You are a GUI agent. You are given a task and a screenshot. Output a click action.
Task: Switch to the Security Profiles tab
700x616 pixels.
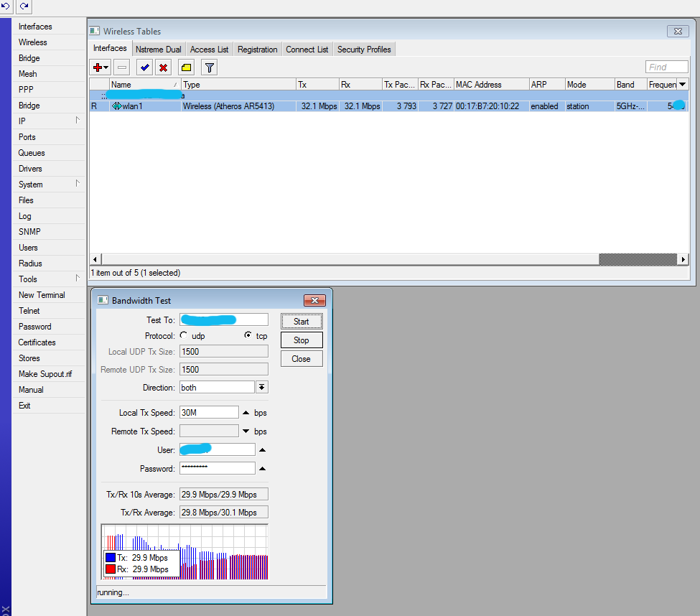(364, 50)
